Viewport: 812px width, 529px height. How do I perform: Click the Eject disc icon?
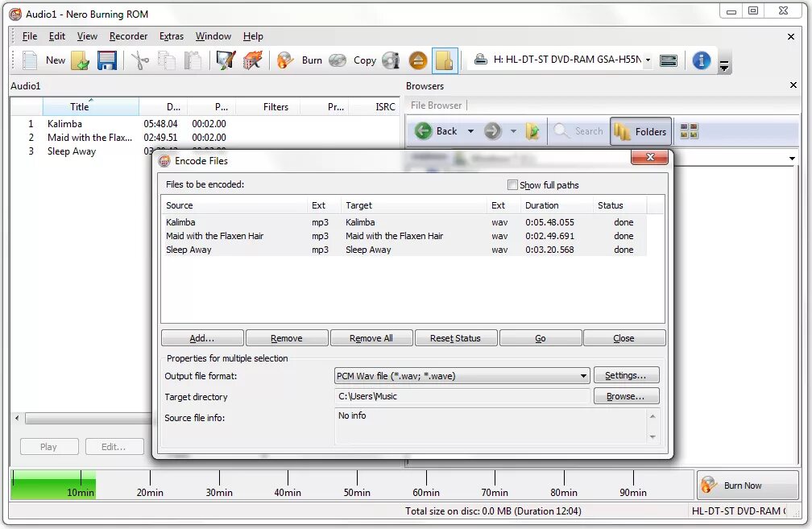point(417,60)
